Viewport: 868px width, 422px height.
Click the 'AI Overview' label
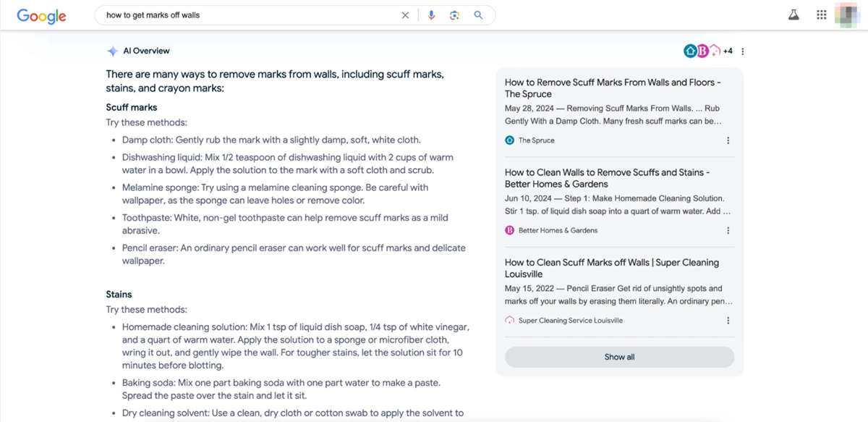tap(146, 51)
